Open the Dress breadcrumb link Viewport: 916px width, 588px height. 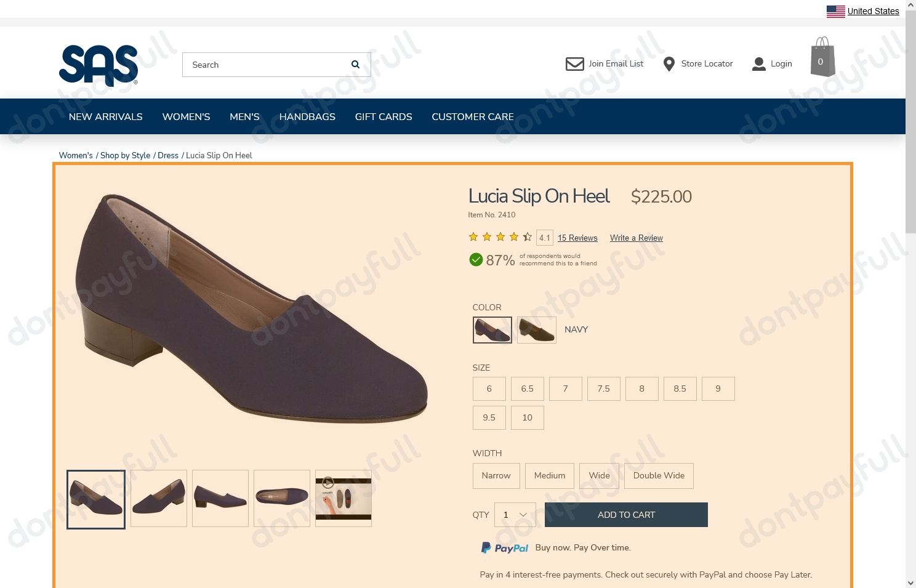(x=168, y=155)
